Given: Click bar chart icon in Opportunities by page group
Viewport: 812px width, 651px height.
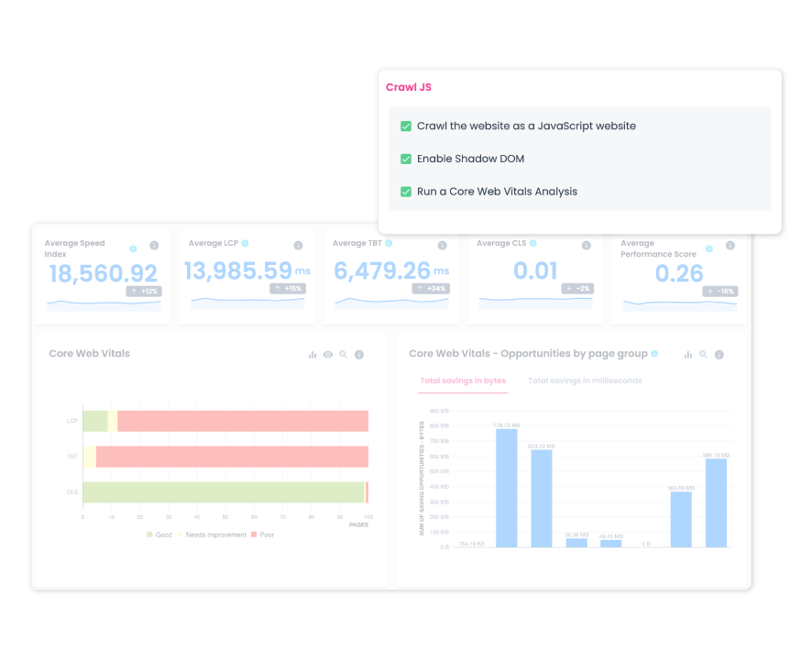Looking at the screenshot, I should tap(688, 355).
